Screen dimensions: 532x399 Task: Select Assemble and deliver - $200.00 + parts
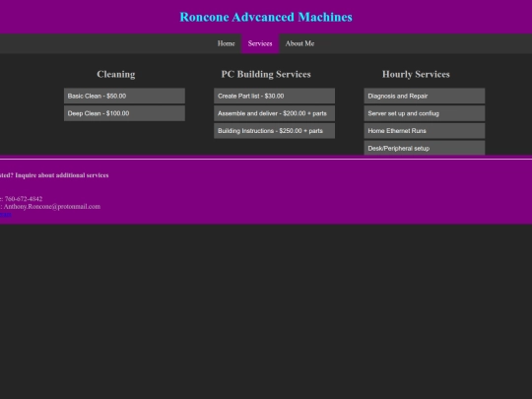point(274,113)
